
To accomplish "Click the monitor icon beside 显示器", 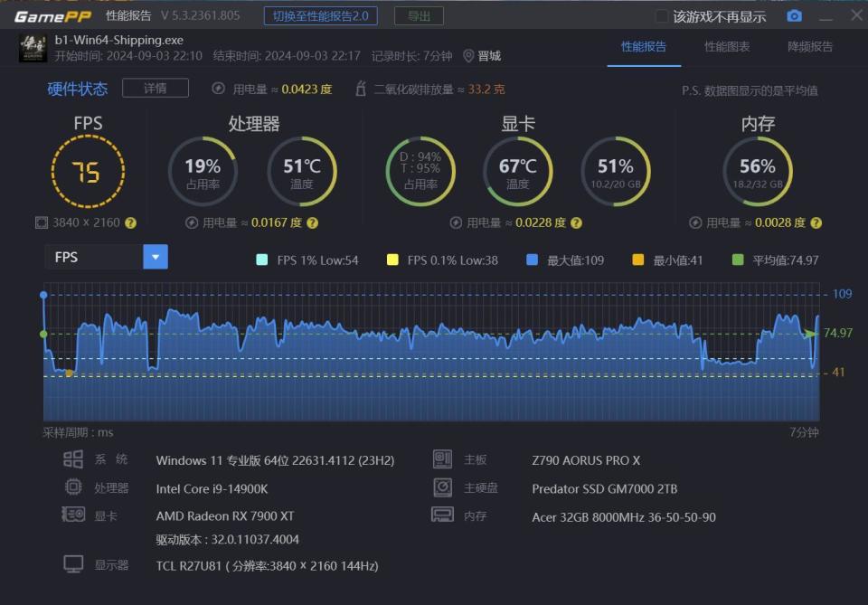I will [73, 564].
